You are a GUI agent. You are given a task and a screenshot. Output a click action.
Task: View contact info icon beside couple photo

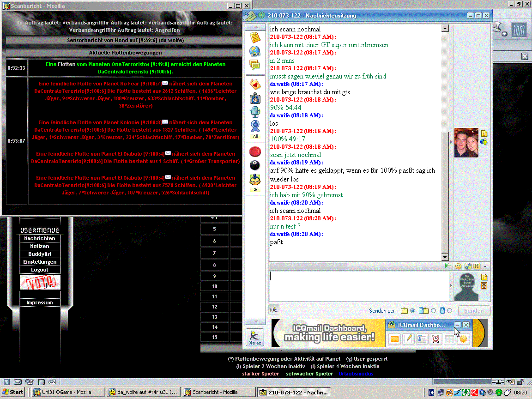coord(484,133)
